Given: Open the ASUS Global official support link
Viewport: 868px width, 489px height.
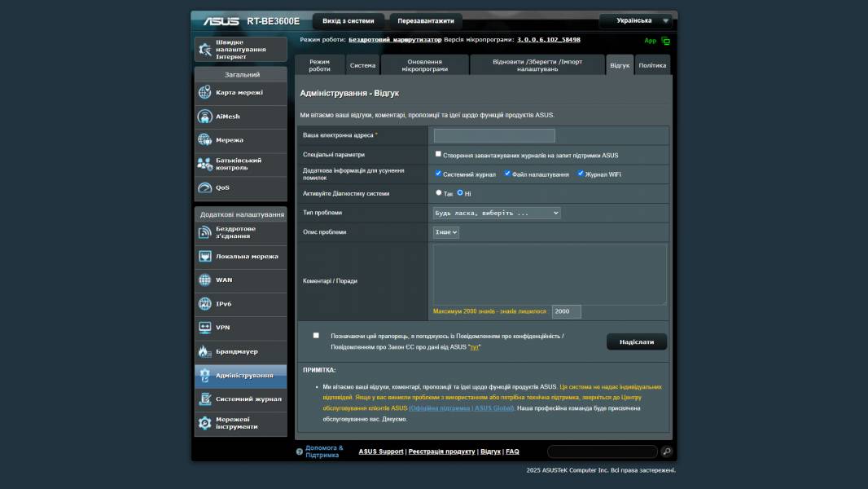Looking at the screenshot, I should point(462,408).
